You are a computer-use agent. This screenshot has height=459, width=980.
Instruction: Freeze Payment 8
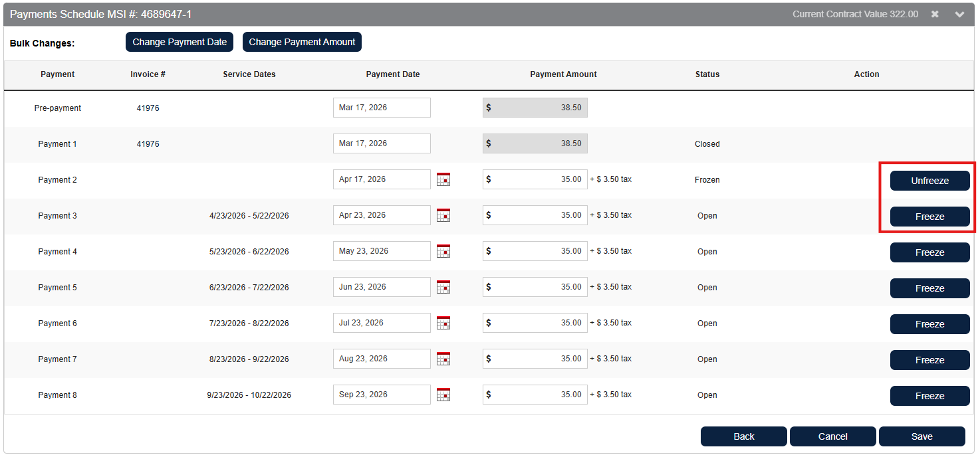click(x=929, y=396)
